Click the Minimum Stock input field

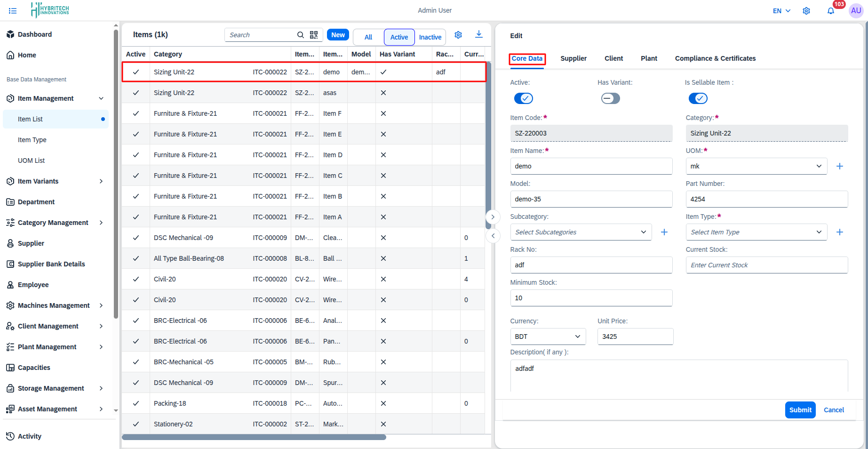[591, 298]
